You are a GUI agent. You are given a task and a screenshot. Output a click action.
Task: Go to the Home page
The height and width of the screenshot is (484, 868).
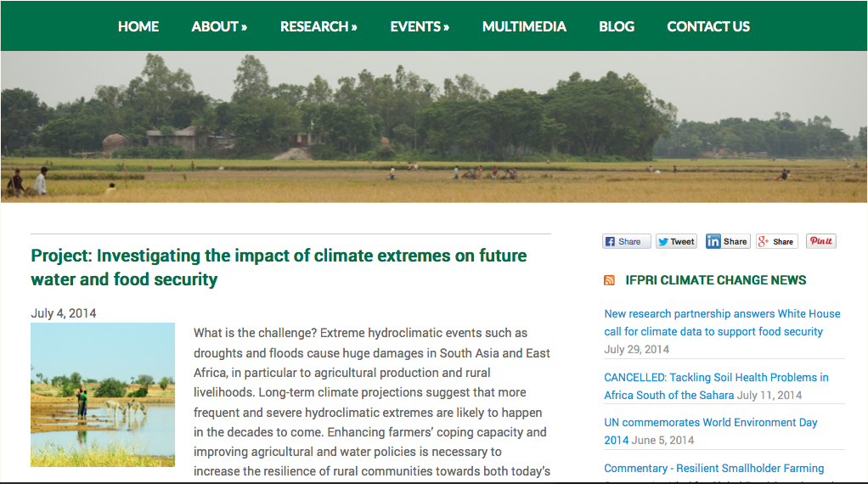(138, 26)
